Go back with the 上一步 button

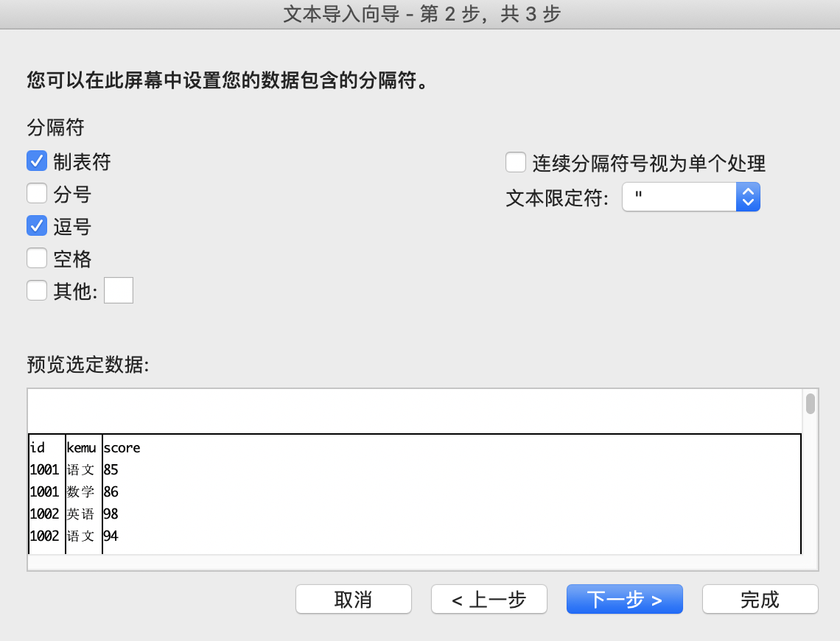point(489,599)
